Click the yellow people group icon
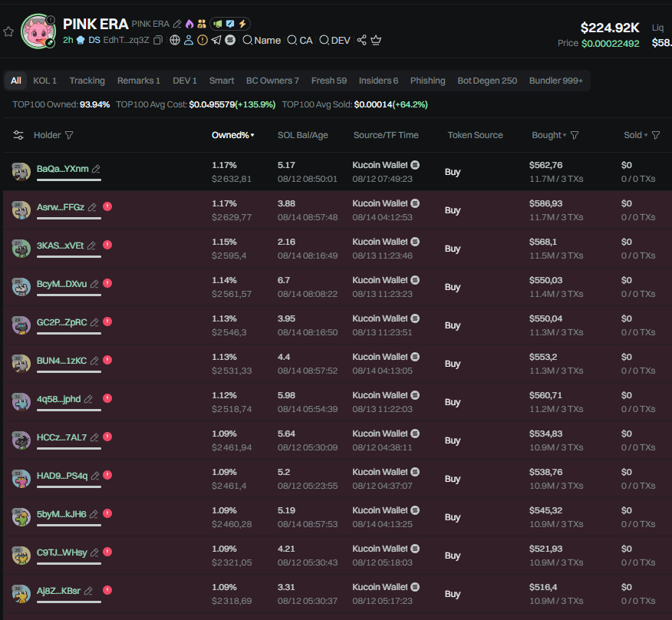Image resolution: width=672 pixels, height=620 pixels. click(202, 24)
